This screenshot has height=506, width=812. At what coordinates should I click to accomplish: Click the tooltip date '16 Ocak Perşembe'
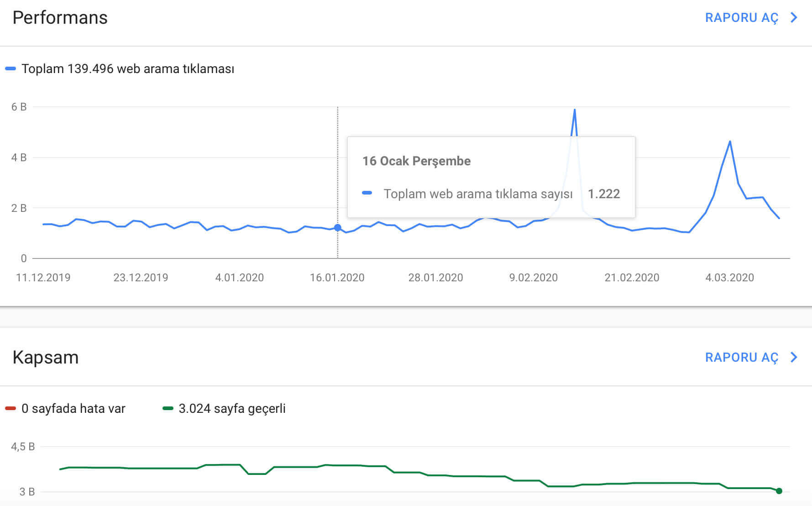pyautogui.click(x=416, y=161)
